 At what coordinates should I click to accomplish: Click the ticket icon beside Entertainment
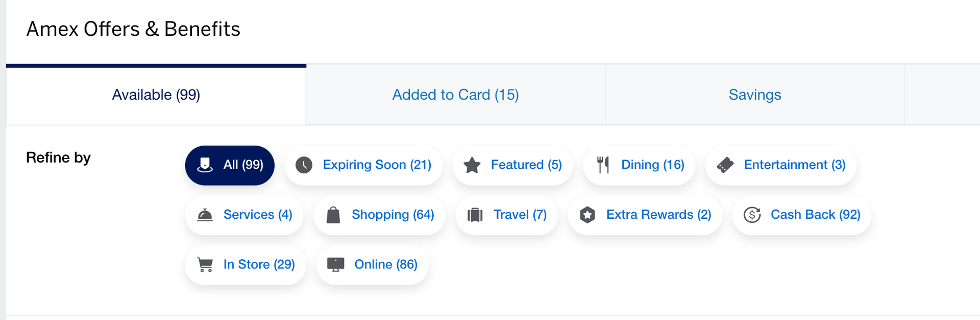point(725,165)
